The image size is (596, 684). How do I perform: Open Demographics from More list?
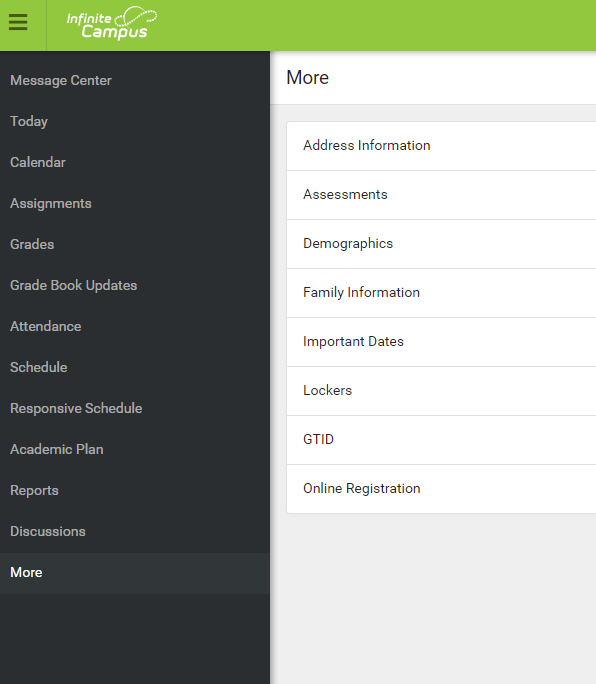(x=441, y=244)
